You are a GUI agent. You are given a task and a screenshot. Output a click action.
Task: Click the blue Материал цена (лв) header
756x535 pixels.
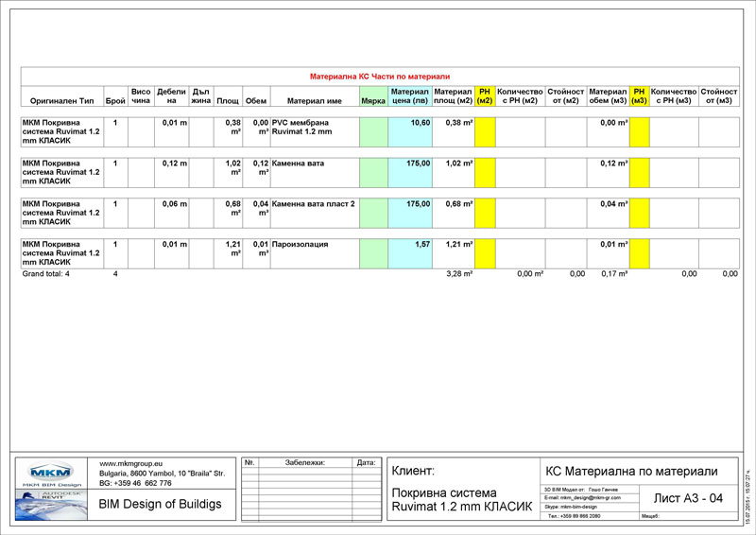410,96
